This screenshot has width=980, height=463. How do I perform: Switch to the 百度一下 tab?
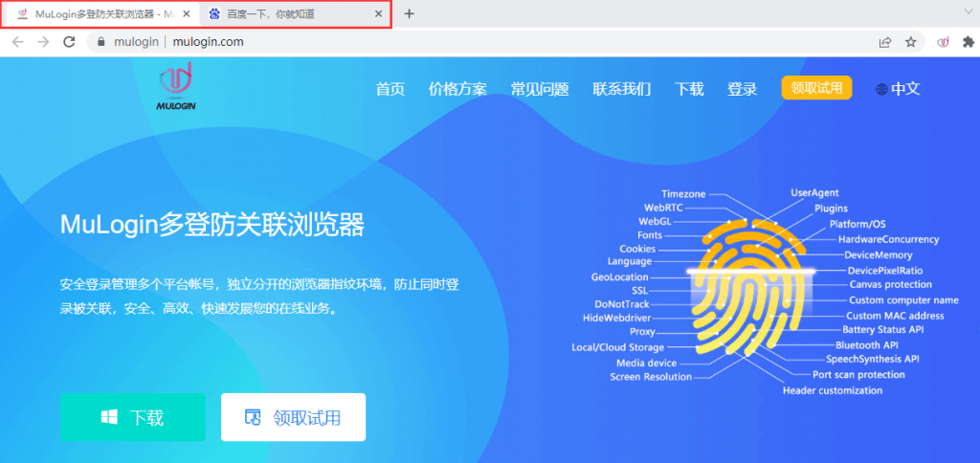(x=295, y=13)
